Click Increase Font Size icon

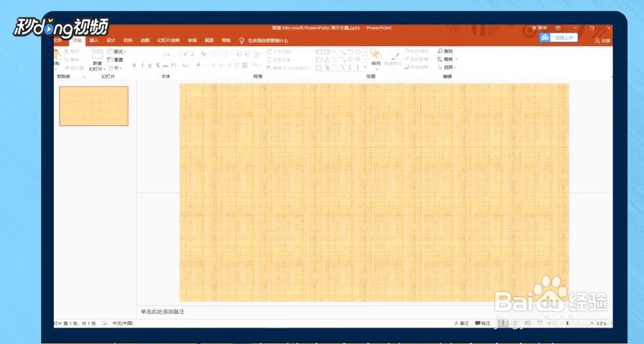point(186,54)
